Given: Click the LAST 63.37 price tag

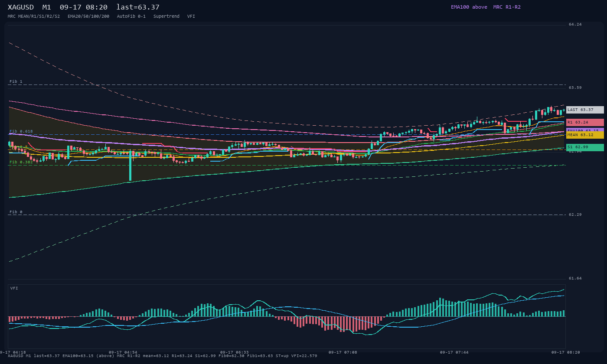Looking at the screenshot, I should 585,110.
